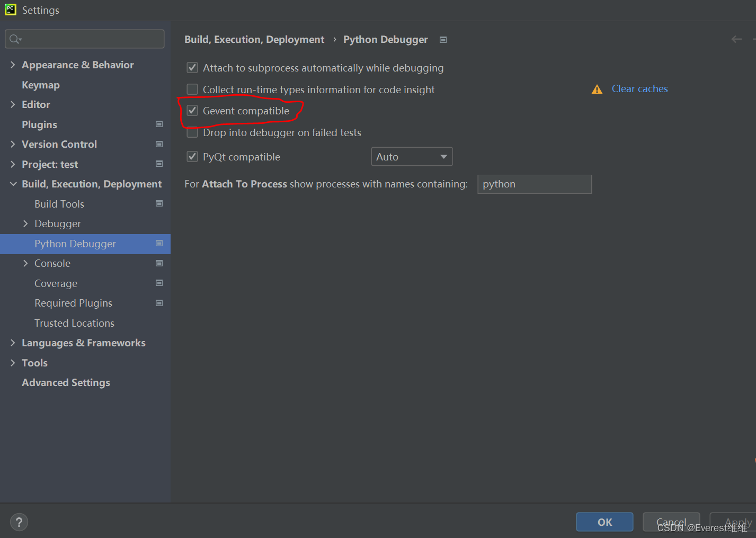Open Required Plugins settings page
This screenshot has height=538, width=756.
pyautogui.click(x=73, y=303)
